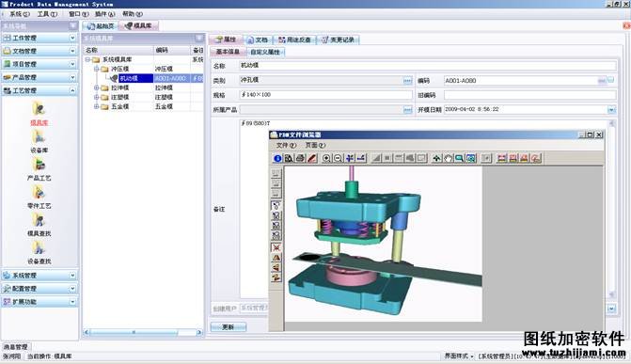Expand the 注塑模 tree folder
This screenshot has height=364, width=631.
coord(97,97)
